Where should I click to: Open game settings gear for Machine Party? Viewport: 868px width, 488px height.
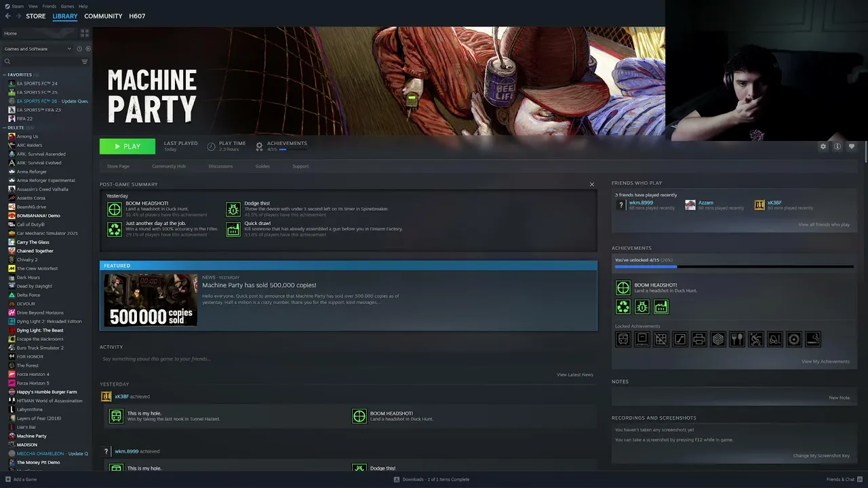[x=823, y=146]
